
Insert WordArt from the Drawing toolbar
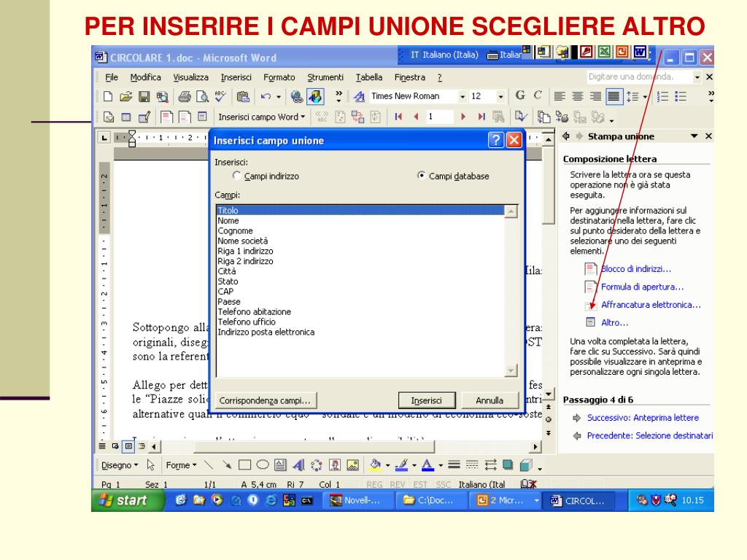pyautogui.click(x=298, y=464)
